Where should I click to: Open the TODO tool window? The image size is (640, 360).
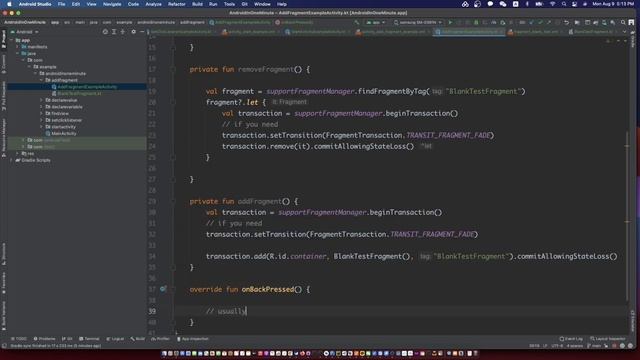point(19,339)
